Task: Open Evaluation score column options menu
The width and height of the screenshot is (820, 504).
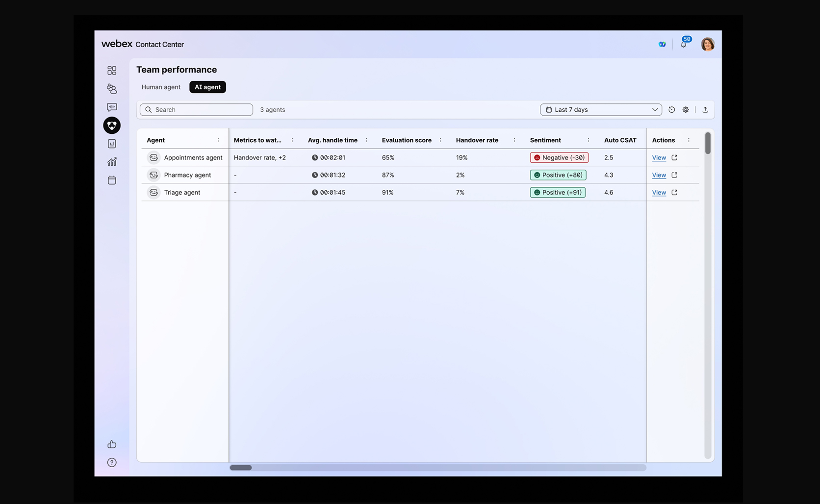Action: 440,140
